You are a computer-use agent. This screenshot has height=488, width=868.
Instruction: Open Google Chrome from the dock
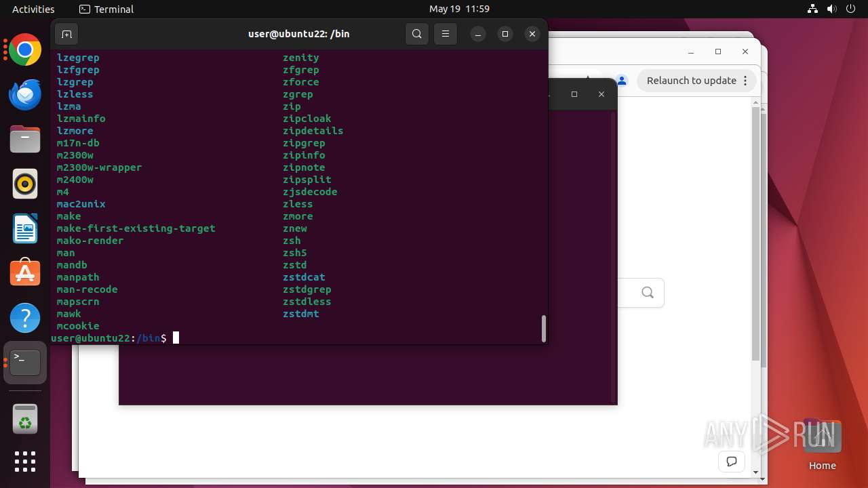[x=25, y=50]
